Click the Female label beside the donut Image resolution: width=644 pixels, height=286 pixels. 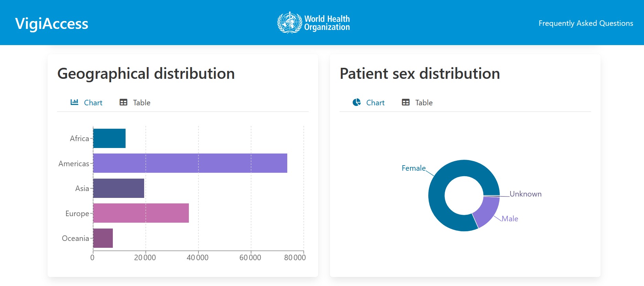[x=414, y=168]
